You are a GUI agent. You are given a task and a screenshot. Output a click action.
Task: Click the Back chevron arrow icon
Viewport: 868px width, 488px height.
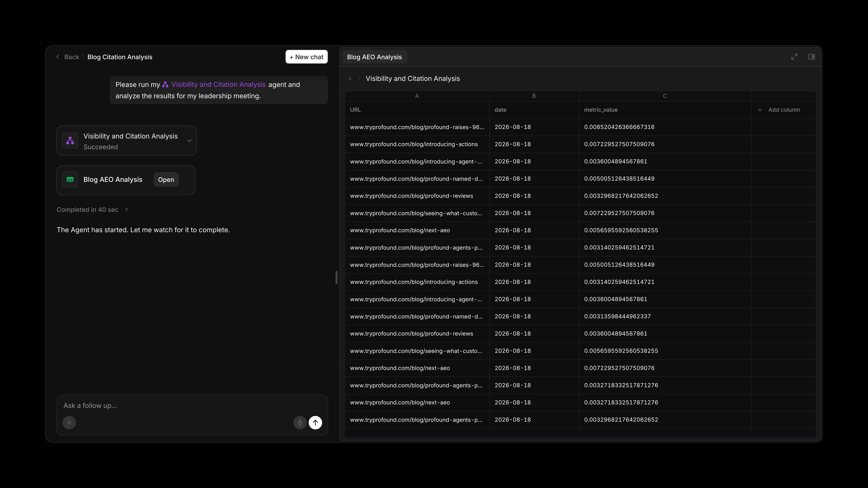[x=58, y=57]
